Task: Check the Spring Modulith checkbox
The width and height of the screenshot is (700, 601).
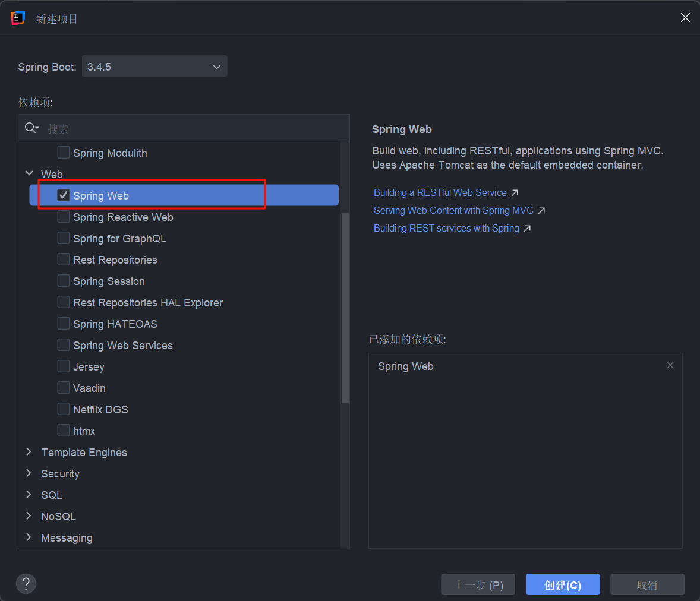Action: (x=64, y=152)
